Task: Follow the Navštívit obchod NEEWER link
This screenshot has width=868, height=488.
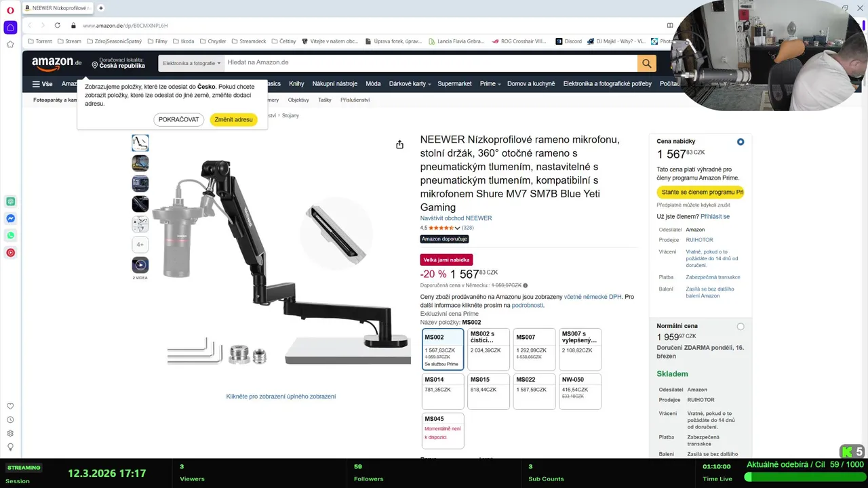Action: 456,218
